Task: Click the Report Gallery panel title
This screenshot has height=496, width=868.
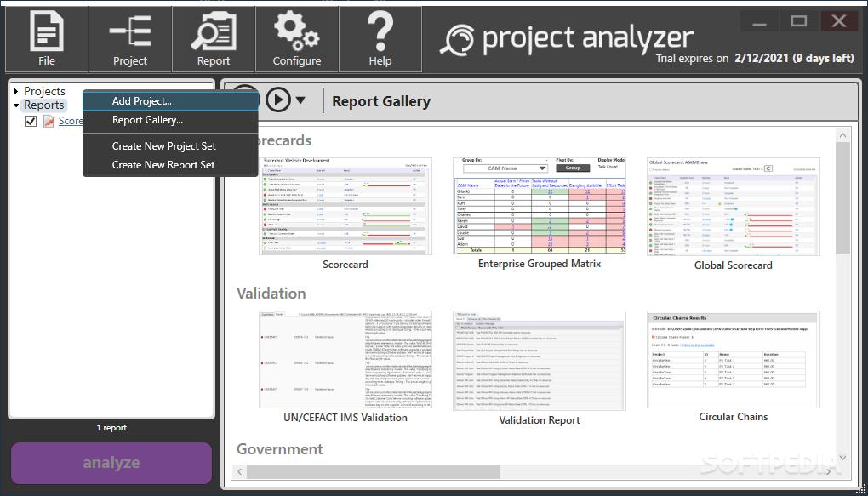Action: (381, 101)
